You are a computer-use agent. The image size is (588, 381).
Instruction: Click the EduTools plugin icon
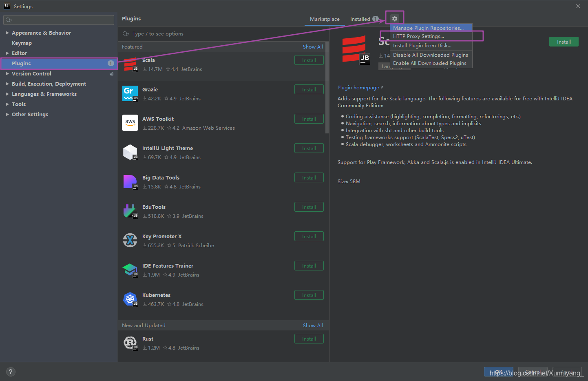pyautogui.click(x=130, y=211)
